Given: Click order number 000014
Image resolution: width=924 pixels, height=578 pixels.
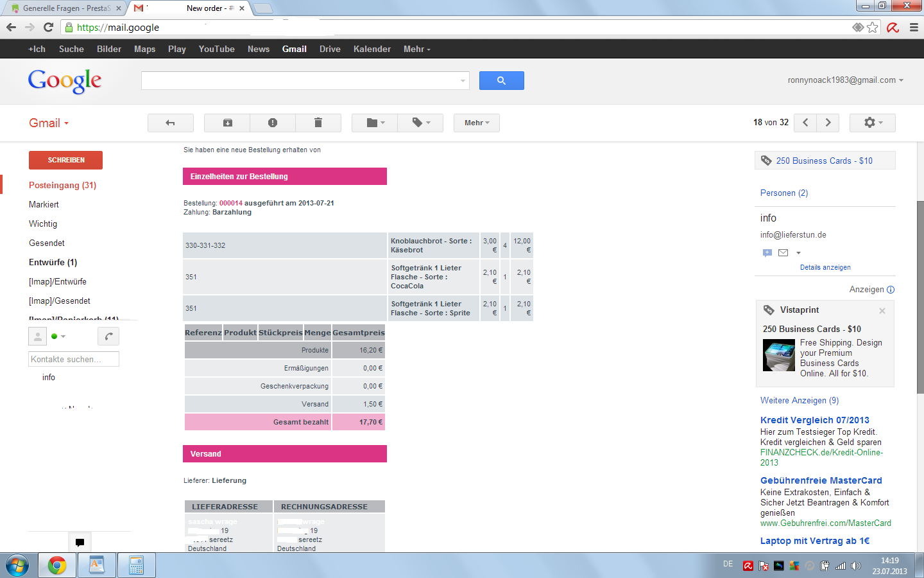Looking at the screenshot, I should (x=231, y=203).
